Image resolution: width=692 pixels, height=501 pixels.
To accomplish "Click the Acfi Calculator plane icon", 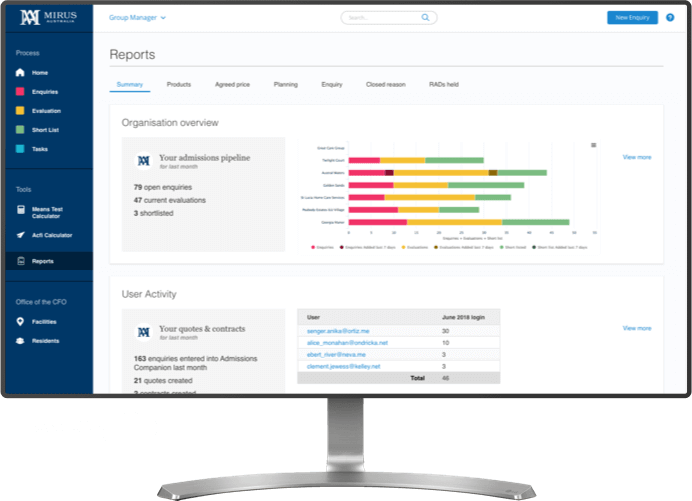I will (20, 235).
